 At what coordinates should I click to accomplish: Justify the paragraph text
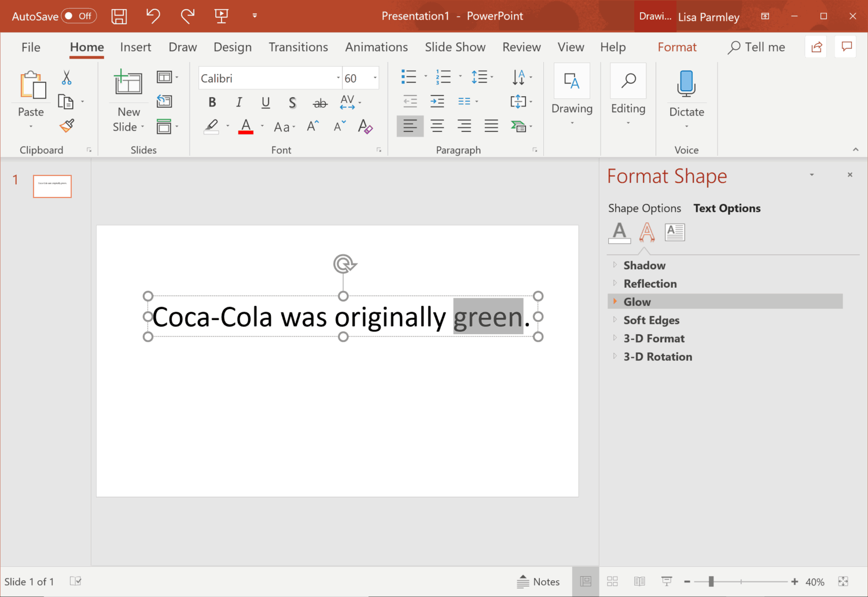[x=491, y=126]
